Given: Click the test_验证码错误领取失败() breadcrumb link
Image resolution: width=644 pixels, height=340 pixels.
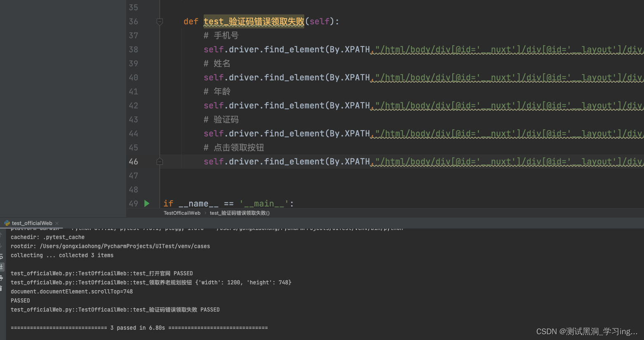Looking at the screenshot, I should pos(239,213).
